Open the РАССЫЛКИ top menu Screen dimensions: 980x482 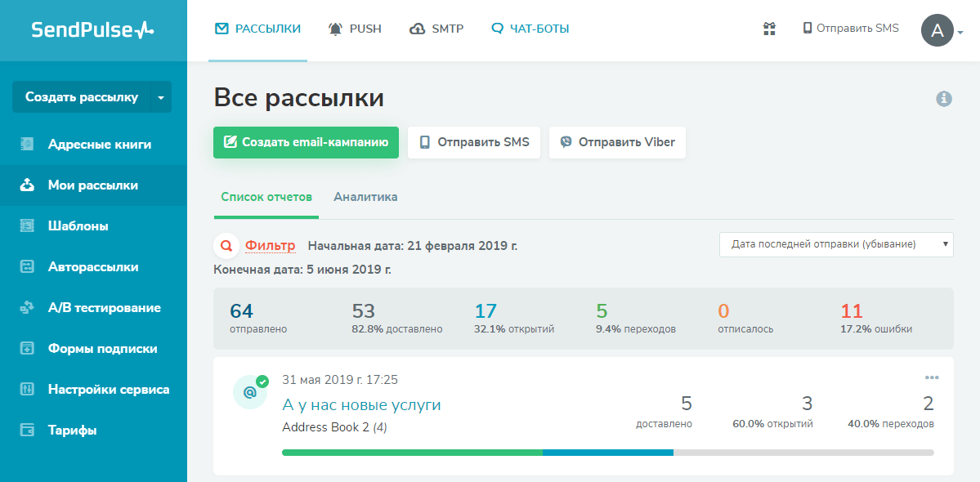pyautogui.click(x=257, y=29)
